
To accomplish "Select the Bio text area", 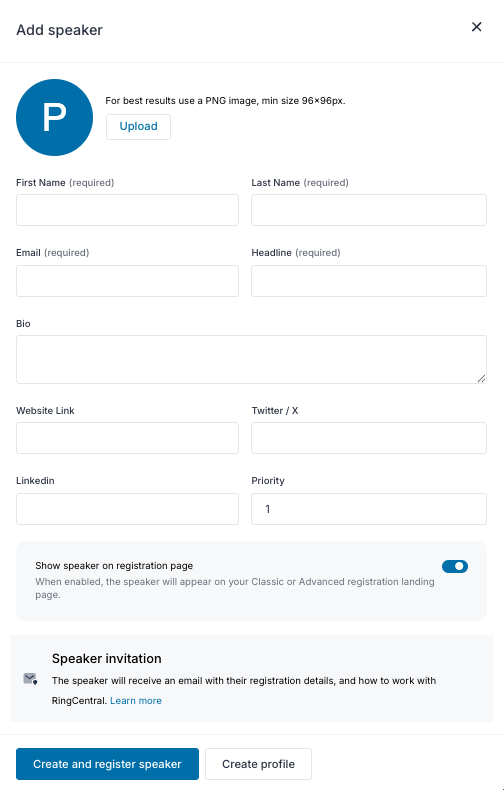I will [251, 359].
